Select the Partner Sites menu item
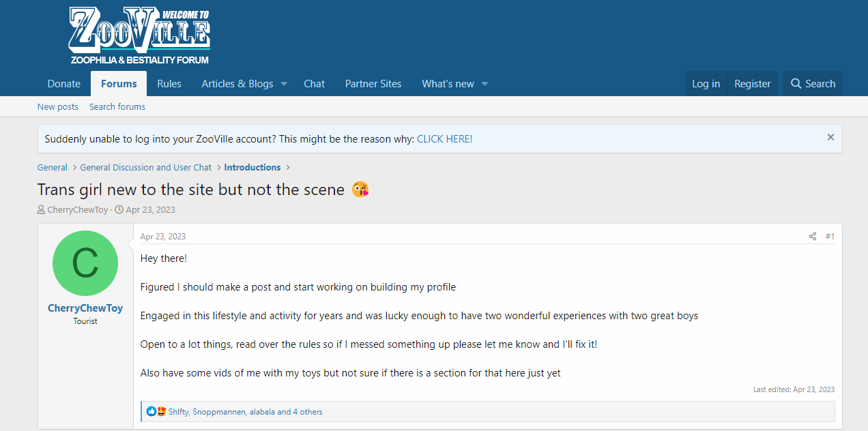 pyautogui.click(x=373, y=84)
